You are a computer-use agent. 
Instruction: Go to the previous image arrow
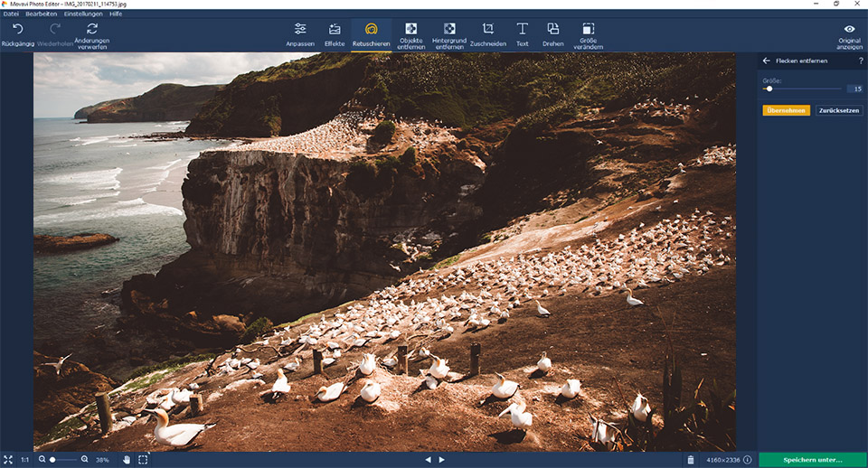tap(428, 460)
